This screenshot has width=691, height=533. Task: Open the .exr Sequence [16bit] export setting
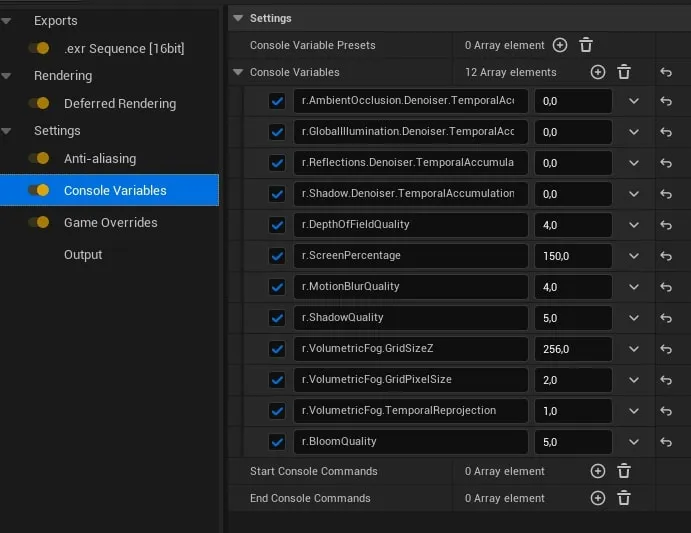click(123, 48)
